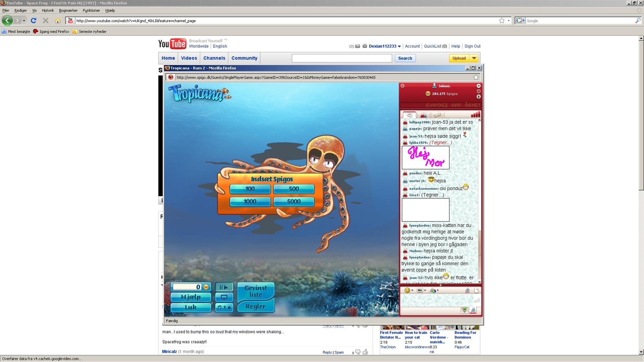Switch music track with note button
The width and height of the screenshot is (644, 362).
click(224, 308)
